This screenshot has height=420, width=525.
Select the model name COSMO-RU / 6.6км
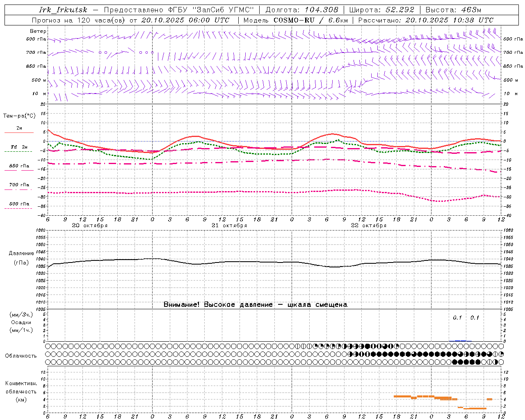[310, 20]
